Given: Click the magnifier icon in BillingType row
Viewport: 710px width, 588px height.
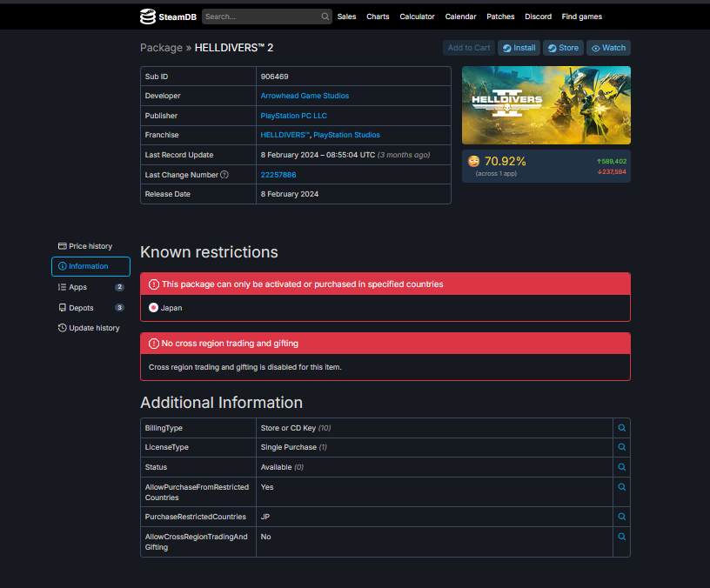Looking at the screenshot, I should 622,428.
